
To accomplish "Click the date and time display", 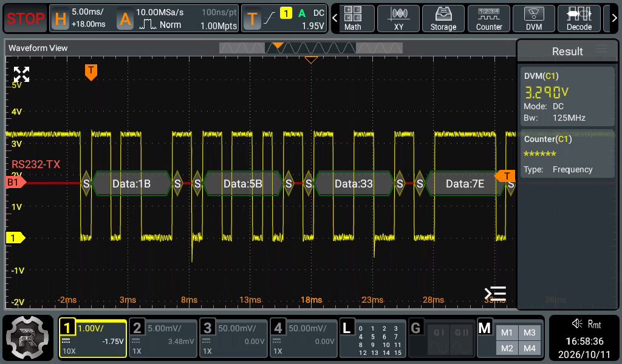I will click(x=584, y=348).
